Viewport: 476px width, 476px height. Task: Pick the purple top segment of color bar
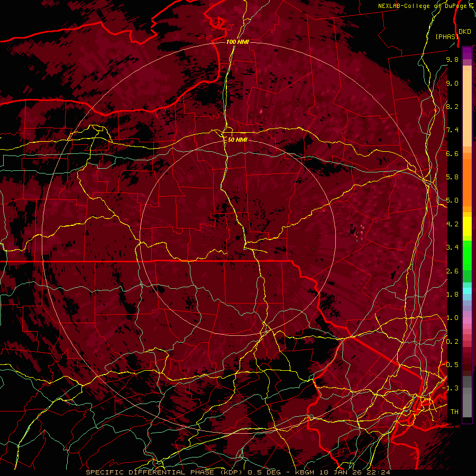467,53
